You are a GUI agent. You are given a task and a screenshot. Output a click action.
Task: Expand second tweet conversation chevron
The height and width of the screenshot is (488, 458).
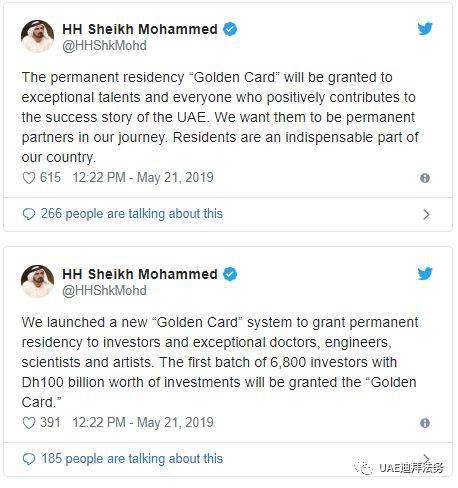(426, 457)
